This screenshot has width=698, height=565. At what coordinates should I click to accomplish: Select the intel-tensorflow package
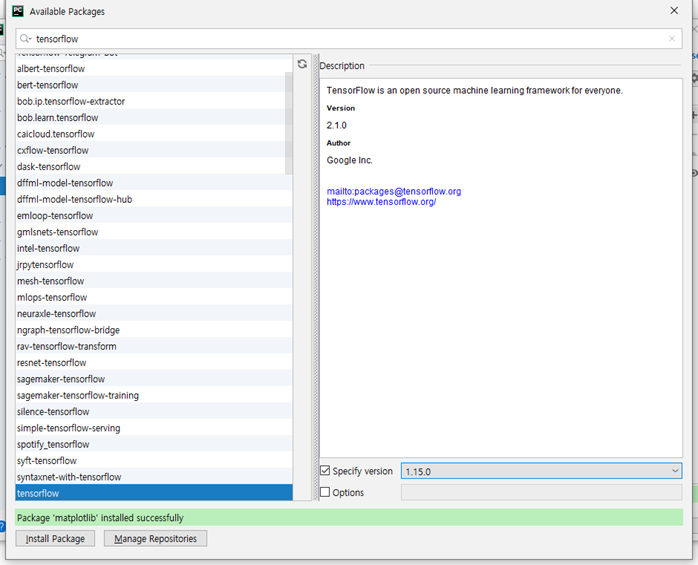tap(154, 248)
